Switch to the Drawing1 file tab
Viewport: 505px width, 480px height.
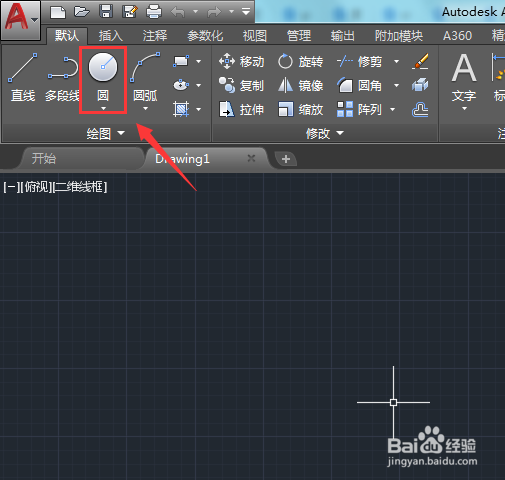tap(182, 159)
